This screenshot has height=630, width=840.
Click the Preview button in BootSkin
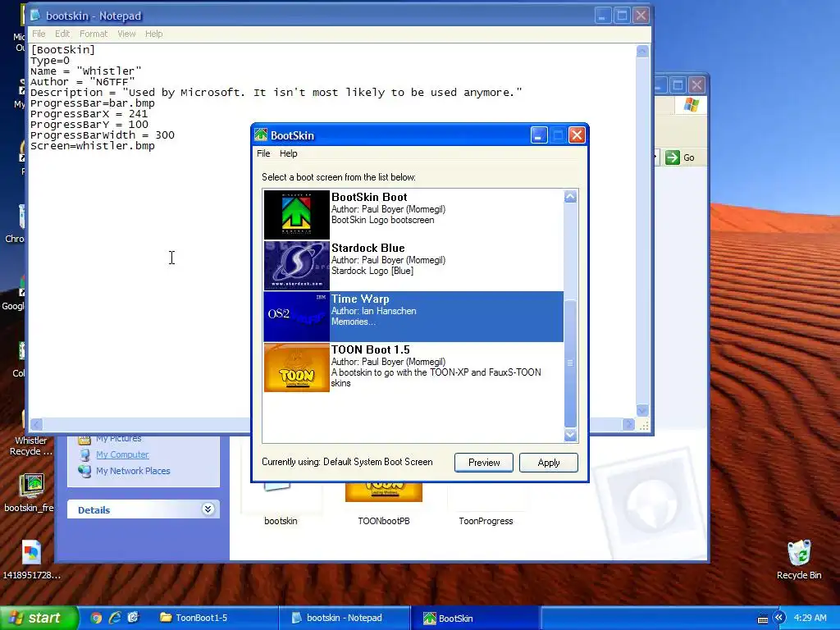pos(484,463)
